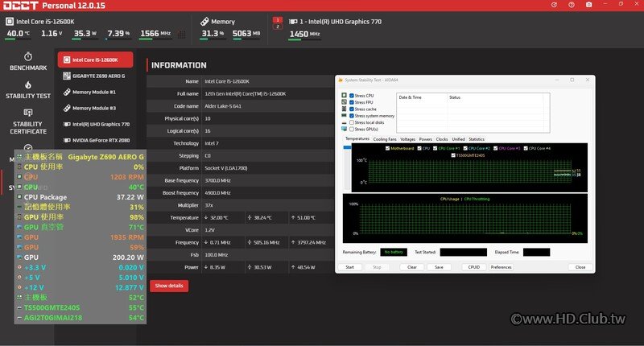
Task: Switch to the Cooling Fans tab
Action: 385,139
